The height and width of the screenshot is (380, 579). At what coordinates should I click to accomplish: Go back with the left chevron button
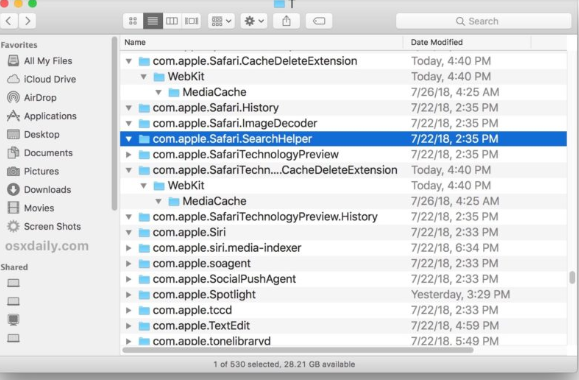point(9,21)
